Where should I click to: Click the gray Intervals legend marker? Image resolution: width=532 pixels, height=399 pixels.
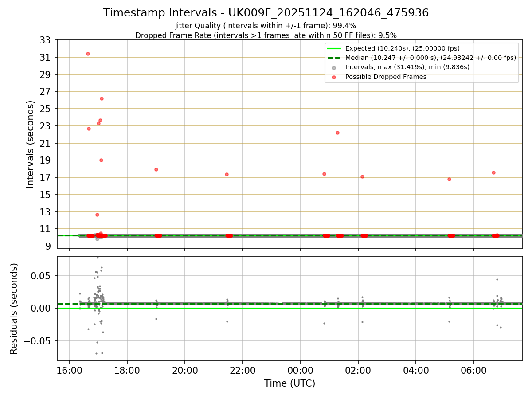pos(334,67)
